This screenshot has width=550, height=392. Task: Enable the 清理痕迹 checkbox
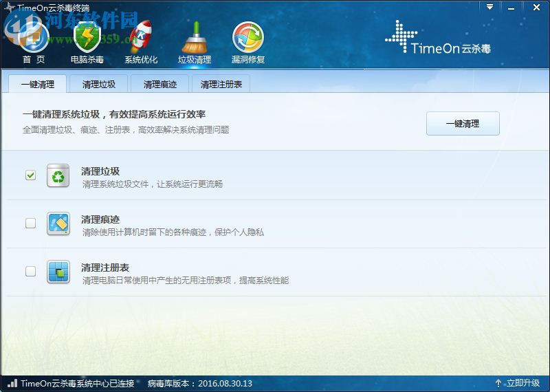[30, 223]
